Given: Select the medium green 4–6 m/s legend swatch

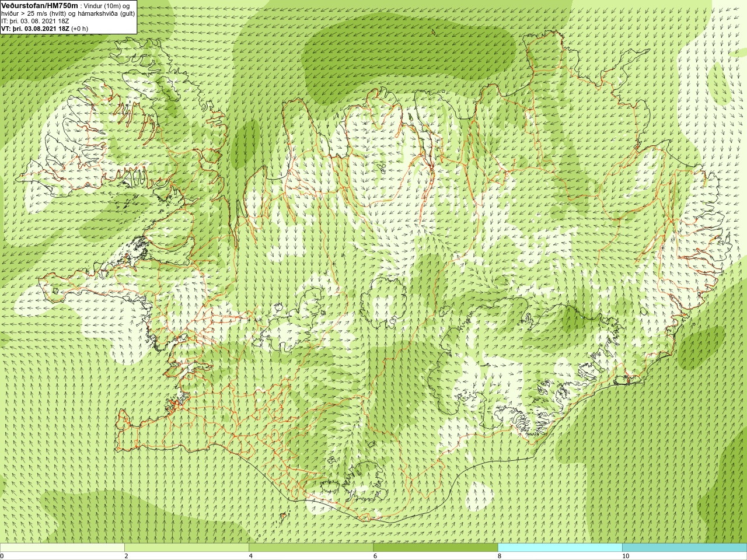Looking at the screenshot, I should click(311, 548).
